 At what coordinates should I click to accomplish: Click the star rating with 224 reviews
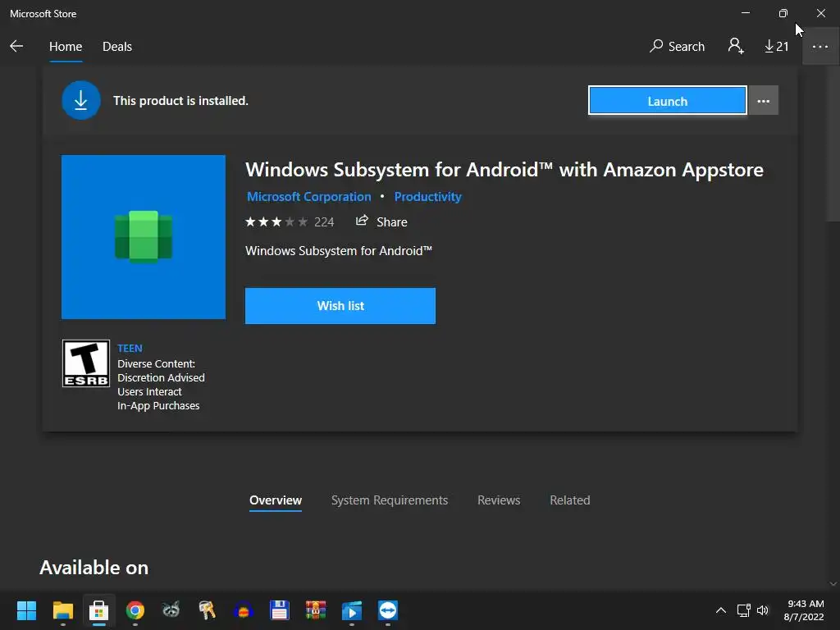pyautogui.click(x=290, y=221)
